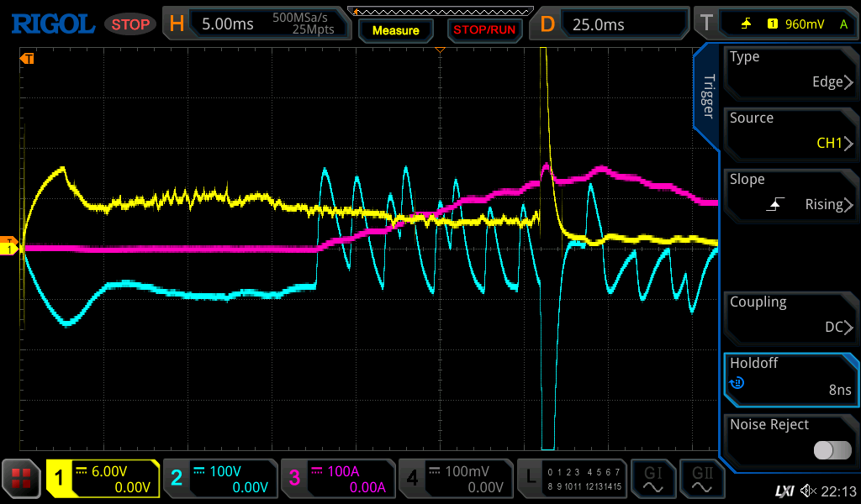Screen dimensions: 861x504
Task: Open the trigger Type Edge dropdown
Action: point(790,70)
